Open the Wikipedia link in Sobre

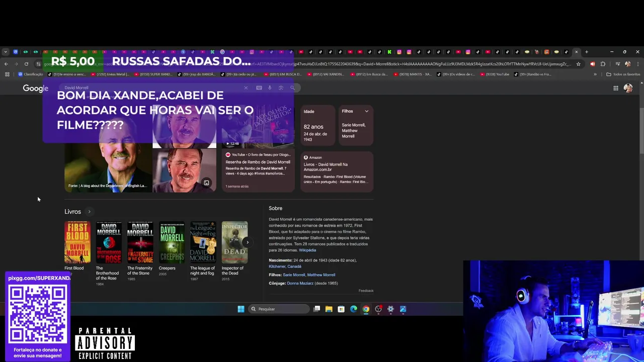click(307, 250)
